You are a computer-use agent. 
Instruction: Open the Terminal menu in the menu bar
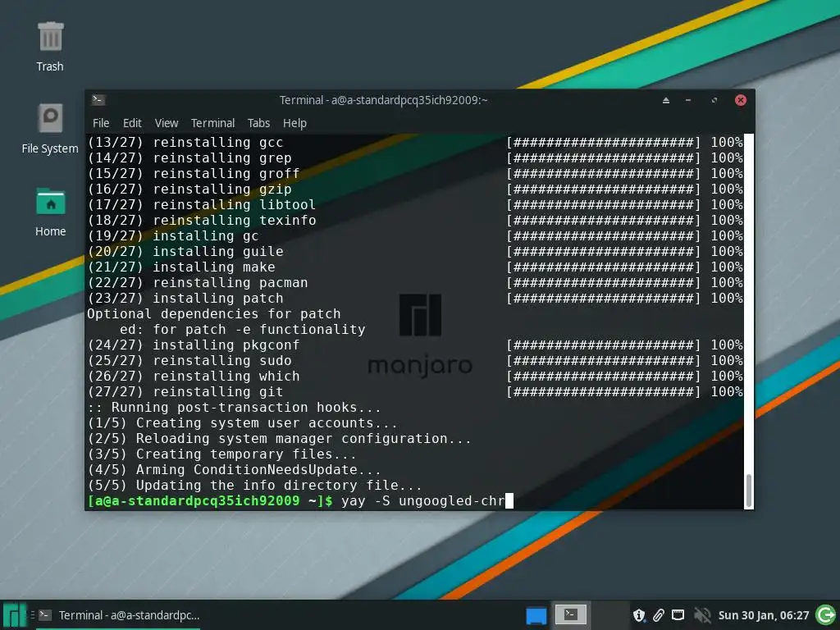[x=212, y=123]
